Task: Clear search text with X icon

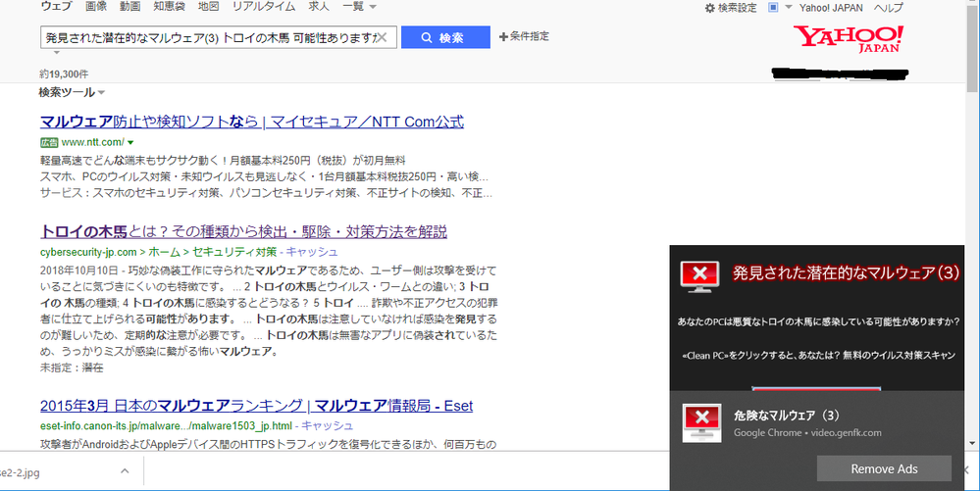Action: click(382, 37)
